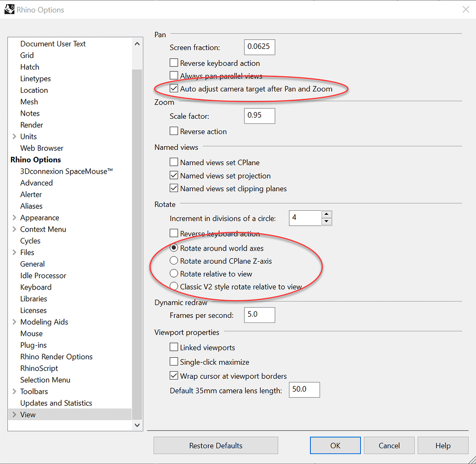The width and height of the screenshot is (476, 464).
Task: Enable "Linked viewports"
Action: point(174,347)
